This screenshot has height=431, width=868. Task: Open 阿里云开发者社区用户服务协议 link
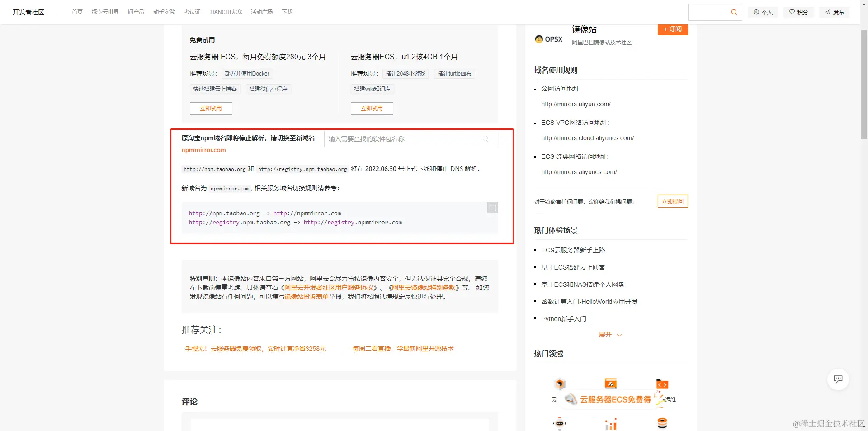329,288
